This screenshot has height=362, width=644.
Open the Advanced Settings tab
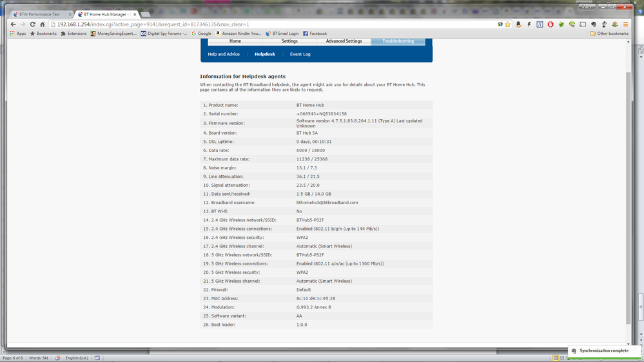pos(344,41)
